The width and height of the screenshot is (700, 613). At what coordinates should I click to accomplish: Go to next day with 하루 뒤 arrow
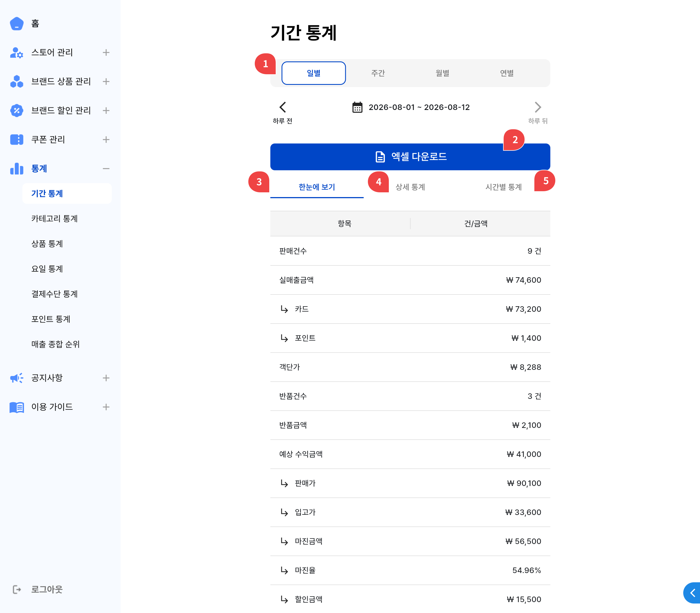tap(538, 107)
